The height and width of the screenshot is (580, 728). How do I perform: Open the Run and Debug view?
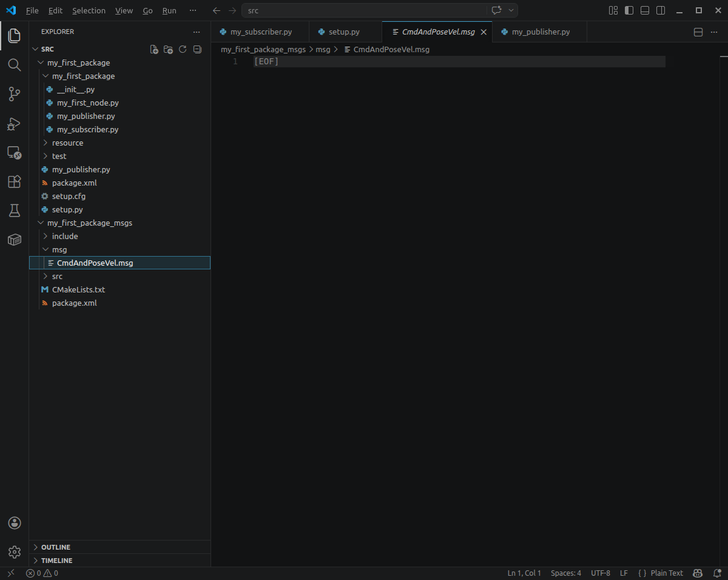point(14,123)
